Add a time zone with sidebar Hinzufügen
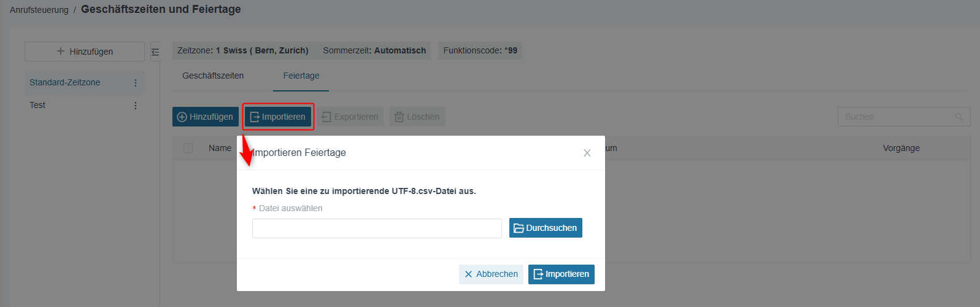The image size is (980, 307). click(85, 52)
